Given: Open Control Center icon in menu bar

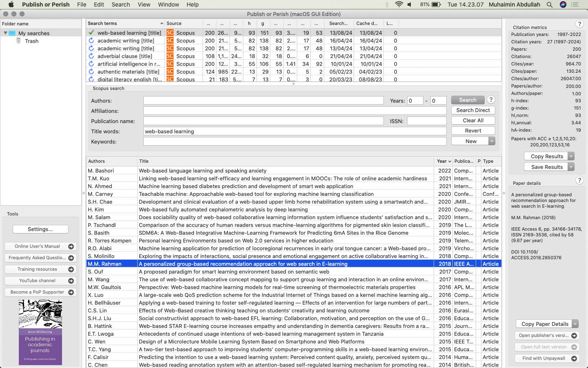Looking at the screenshot, I should 575,4.
